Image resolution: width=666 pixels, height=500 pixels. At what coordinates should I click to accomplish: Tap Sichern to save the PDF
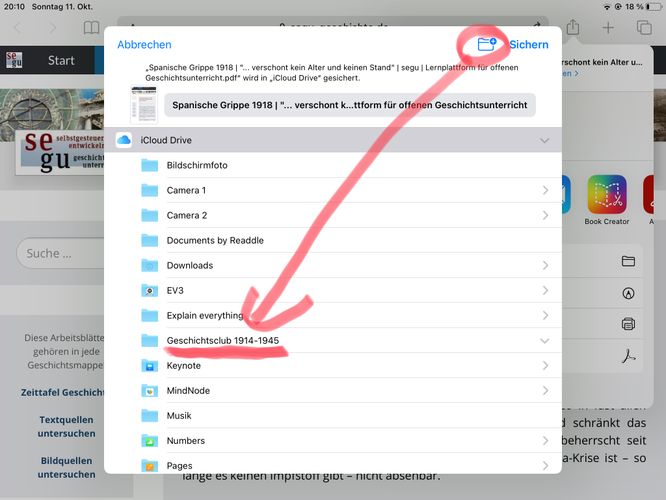coord(529,45)
